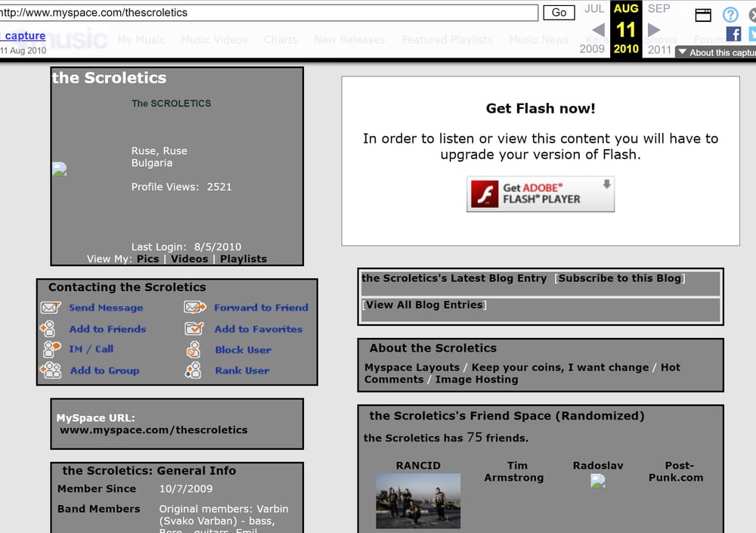
Task: Go to previous capture arrow
Action: pos(598,30)
